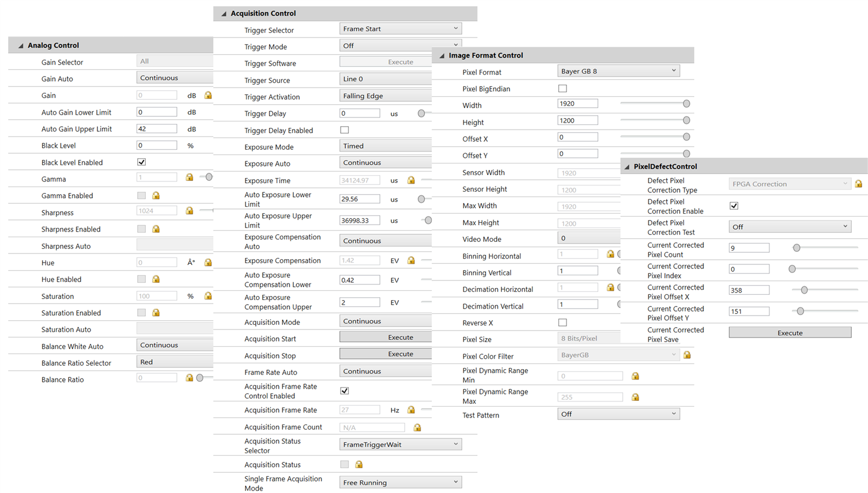Adjust the Height slider handle
Viewport: 868px width, 493px height.
pos(686,120)
